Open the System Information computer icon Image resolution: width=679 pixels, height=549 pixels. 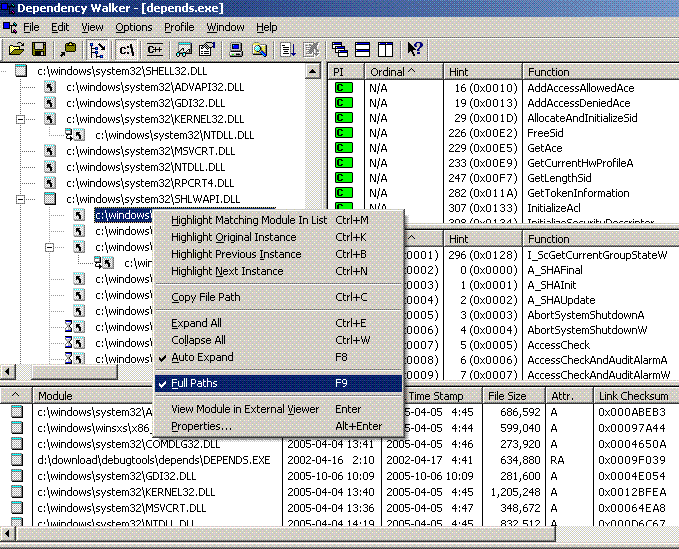pyautogui.click(x=236, y=49)
